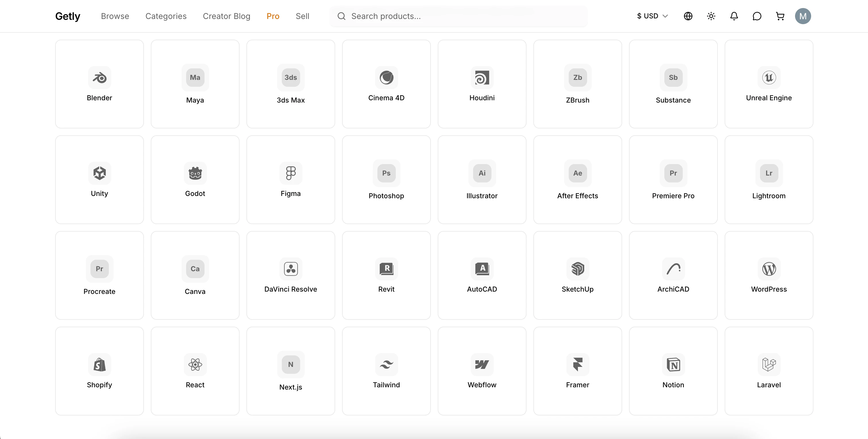Open Creator Blog link

226,16
